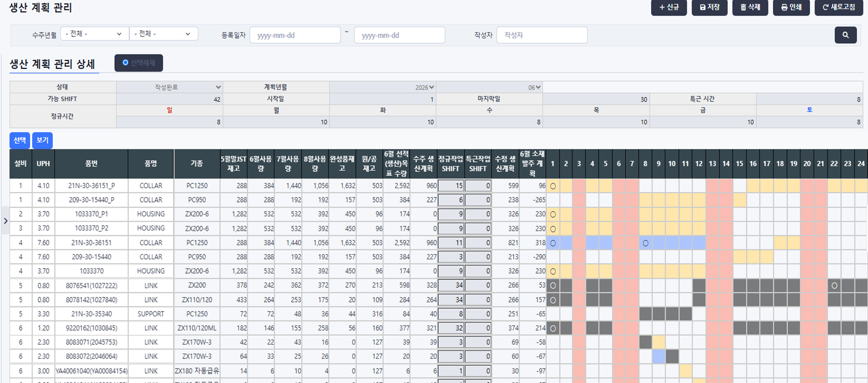Select part number 8076541(1027222) cell

pyautogui.click(x=92, y=285)
